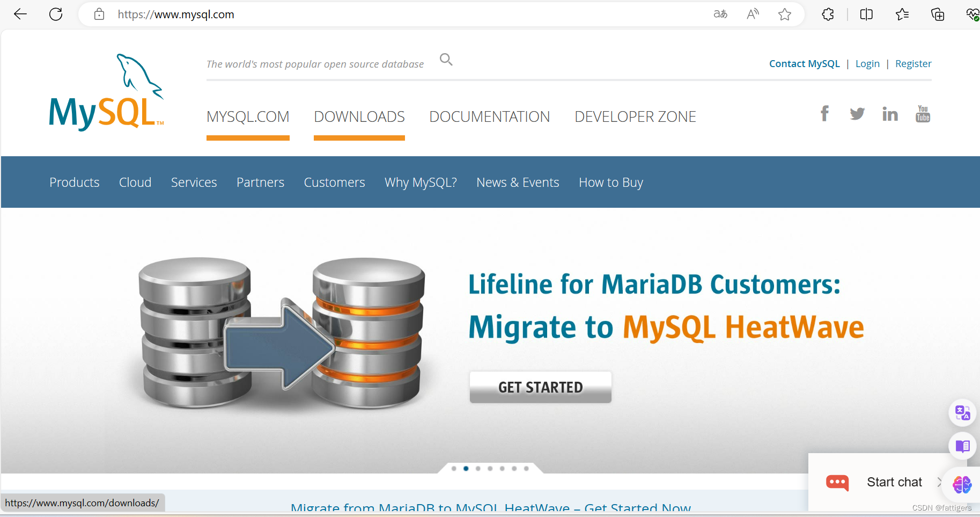980x517 pixels.
Task: View site information lock icon
Action: pyautogui.click(x=99, y=14)
